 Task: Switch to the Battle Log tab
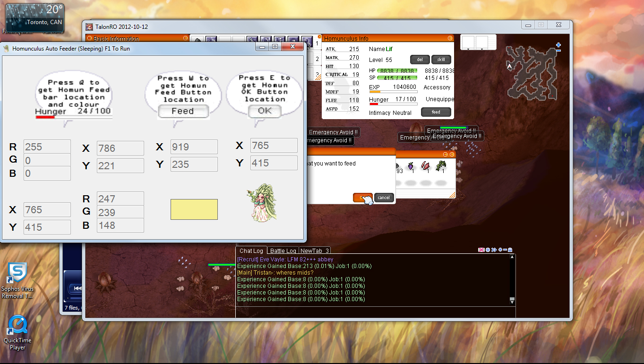(283, 251)
